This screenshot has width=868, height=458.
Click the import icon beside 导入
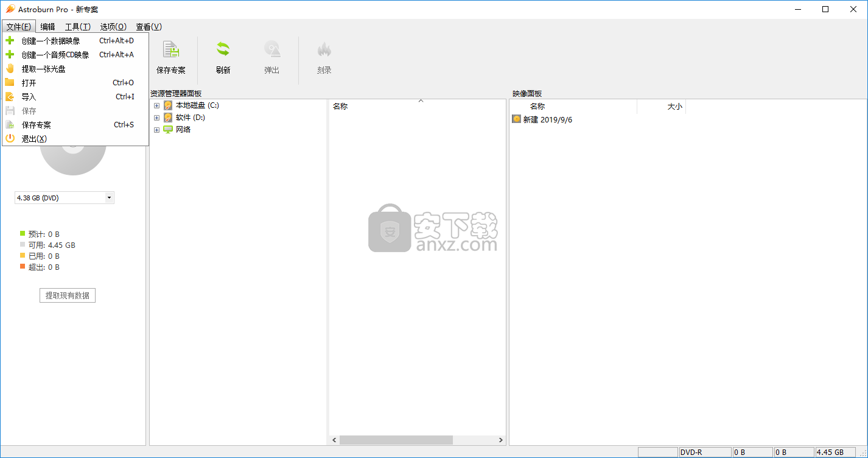(x=10, y=97)
